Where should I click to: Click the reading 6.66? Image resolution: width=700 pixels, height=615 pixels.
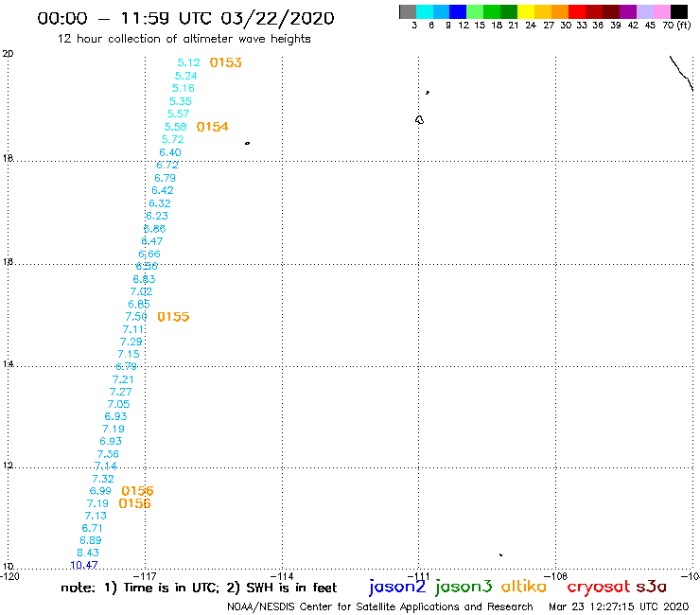[x=149, y=254]
